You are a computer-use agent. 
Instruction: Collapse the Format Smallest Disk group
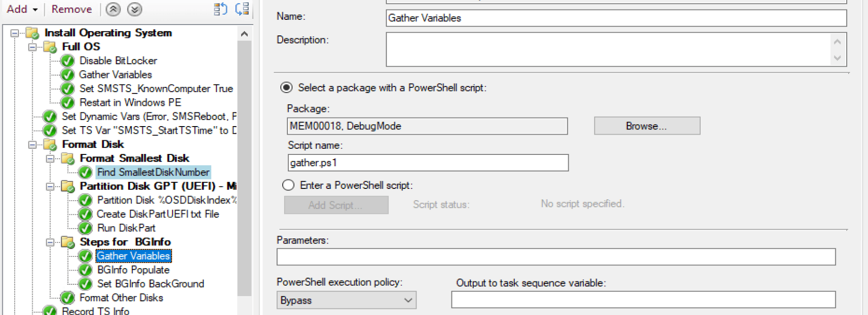point(50,159)
